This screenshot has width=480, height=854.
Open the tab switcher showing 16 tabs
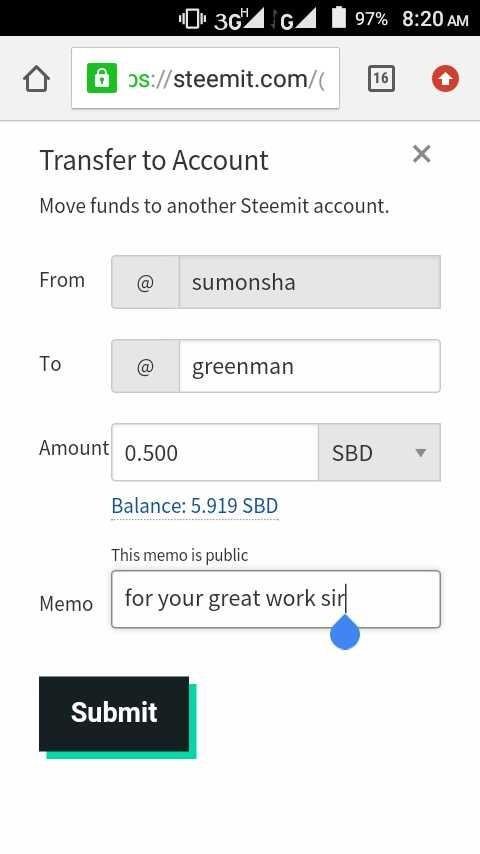(x=381, y=79)
